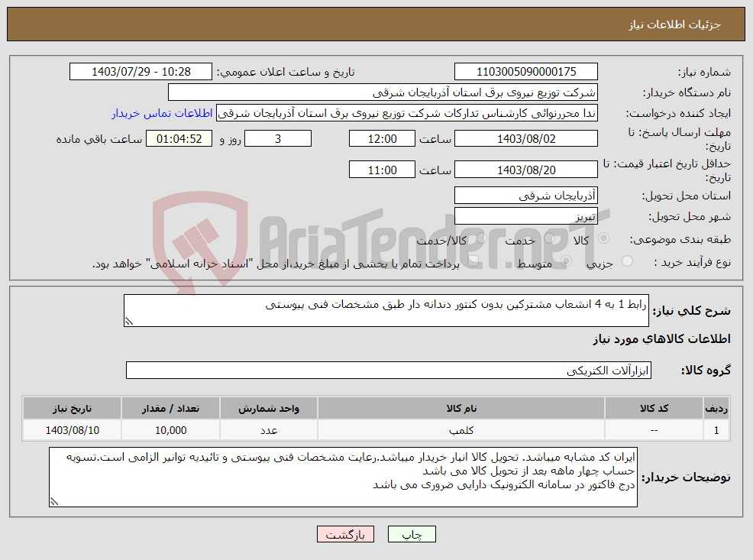The image size is (753, 560).
Task: Click the announcement date field 1403/07/29 - 10:28
Action: [141, 72]
